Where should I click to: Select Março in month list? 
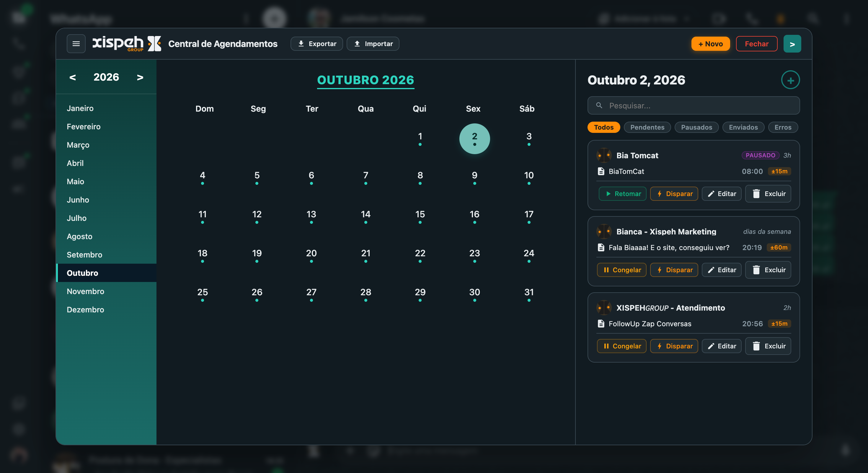click(x=106, y=145)
